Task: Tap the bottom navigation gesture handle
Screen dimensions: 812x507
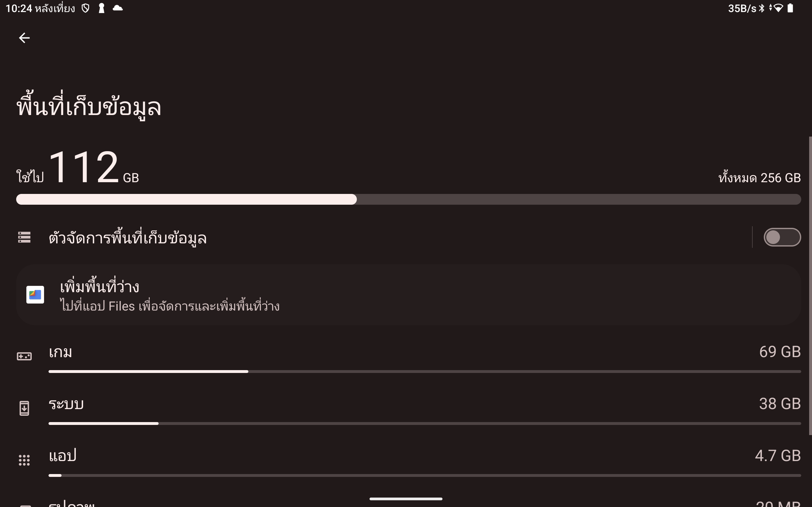Action: tap(406, 499)
